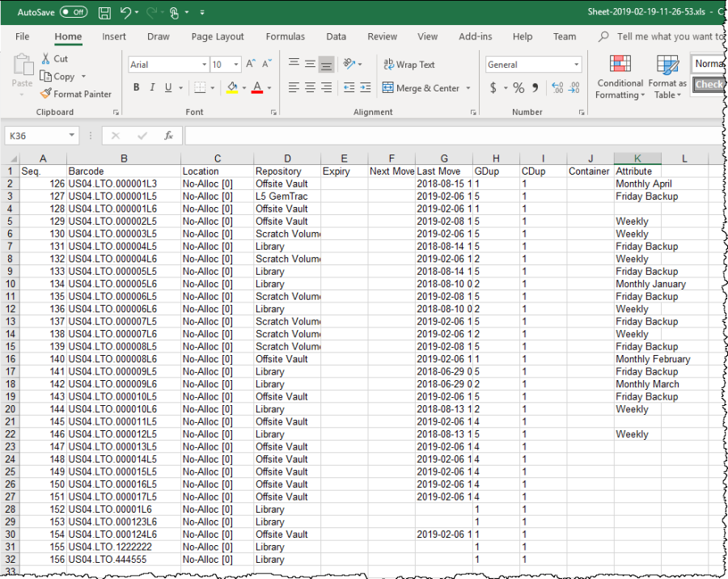Expand the Name Box dropdown arrow
Screen dimensions: 728x579
click(72, 135)
